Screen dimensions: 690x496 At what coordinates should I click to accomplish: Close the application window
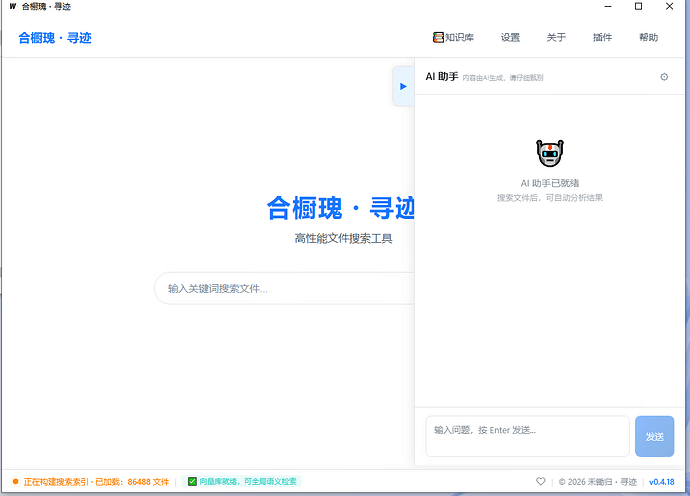pyautogui.click(x=669, y=6)
